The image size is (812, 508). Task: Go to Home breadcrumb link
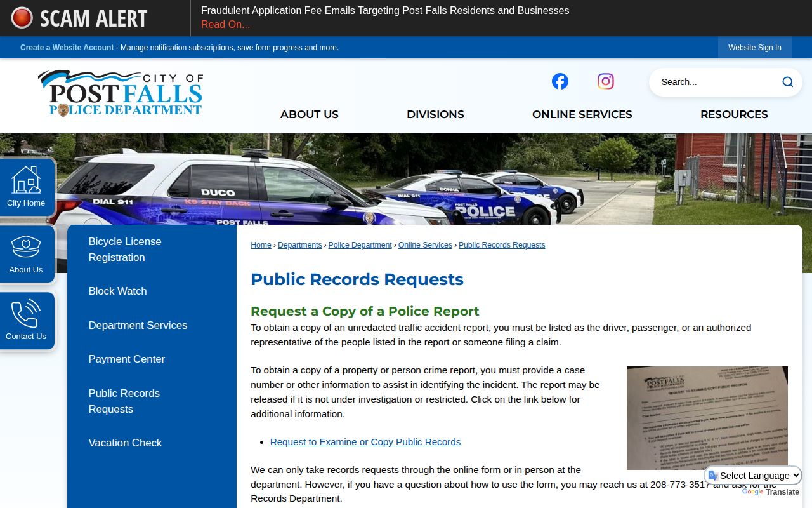pyautogui.click(x=261, y=245)
